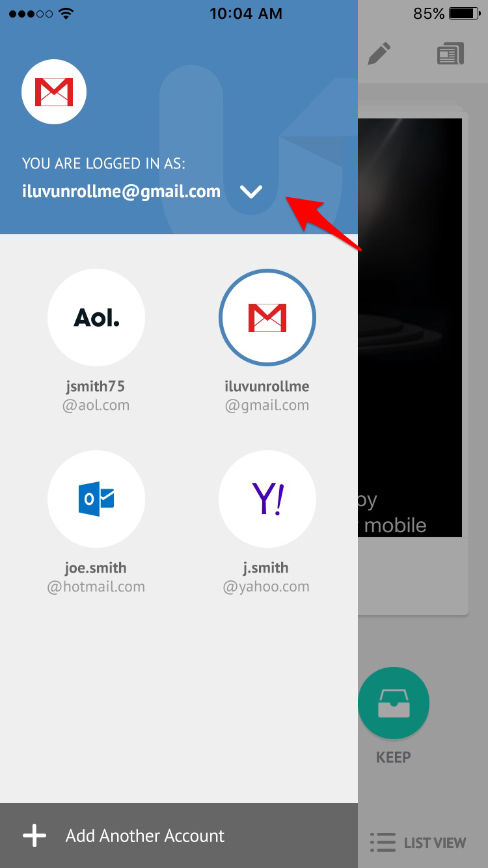Choose the Outlook hotmail account icon
This screenshot has width=488, height=868.
(x=96, y=499)
